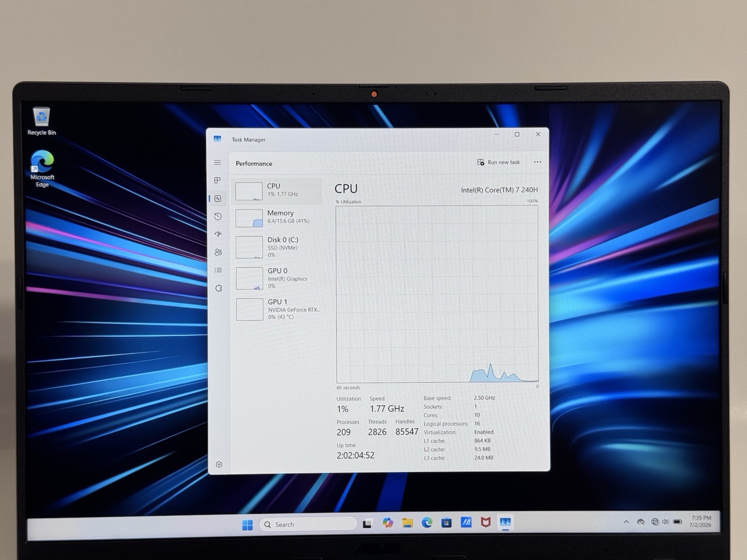Screen dimensions: 747x560
Task: Open the Microsoft Edge desktop shortcut
Action: [x=42, y=168]
